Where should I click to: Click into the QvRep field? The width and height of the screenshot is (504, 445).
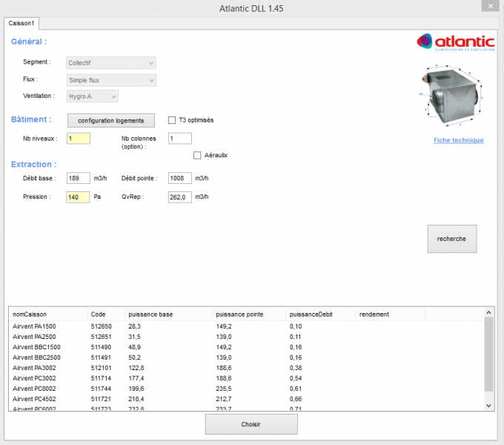[180, 197]
